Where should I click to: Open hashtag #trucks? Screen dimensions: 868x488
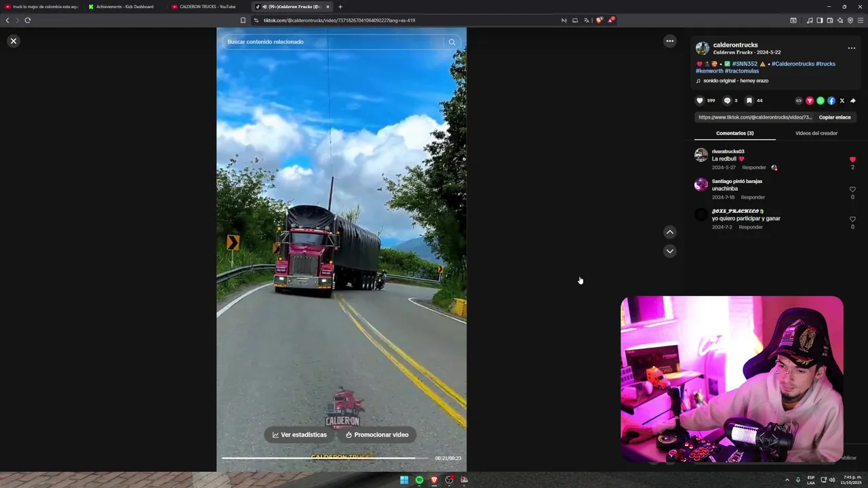[825, 64]
